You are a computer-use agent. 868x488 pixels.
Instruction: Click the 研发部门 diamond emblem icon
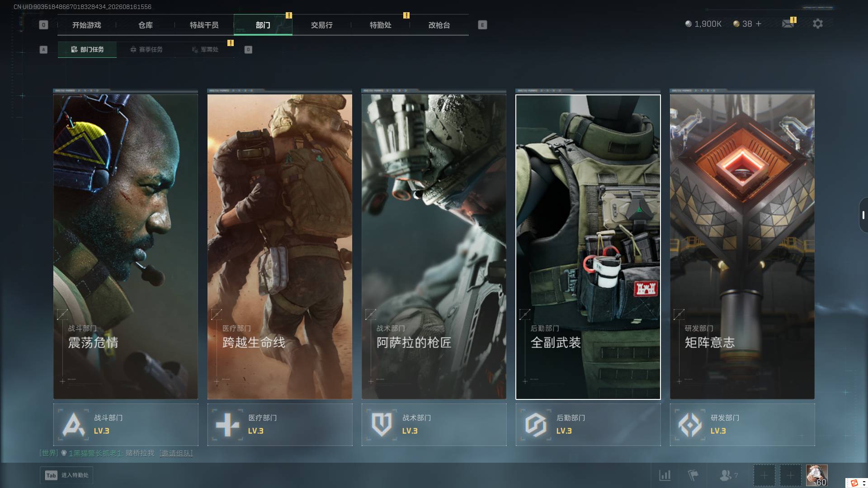click(690, 425)
